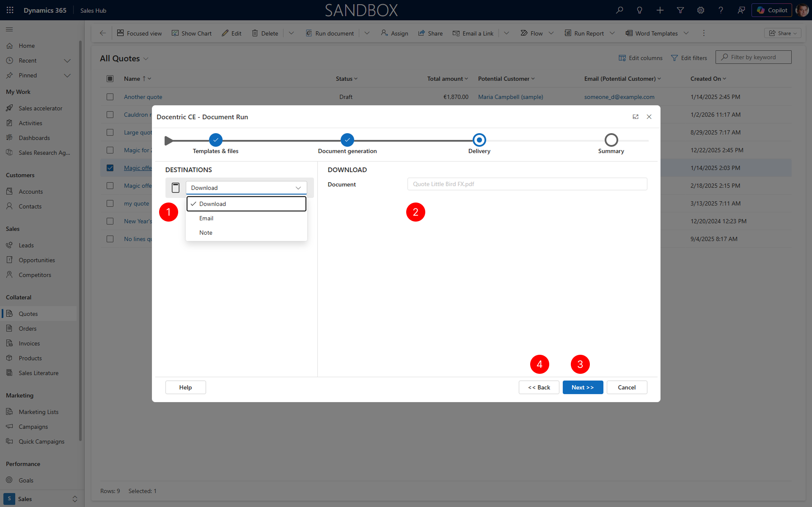
Task: Click the Cancel button
Action: [x=627, y=387]
